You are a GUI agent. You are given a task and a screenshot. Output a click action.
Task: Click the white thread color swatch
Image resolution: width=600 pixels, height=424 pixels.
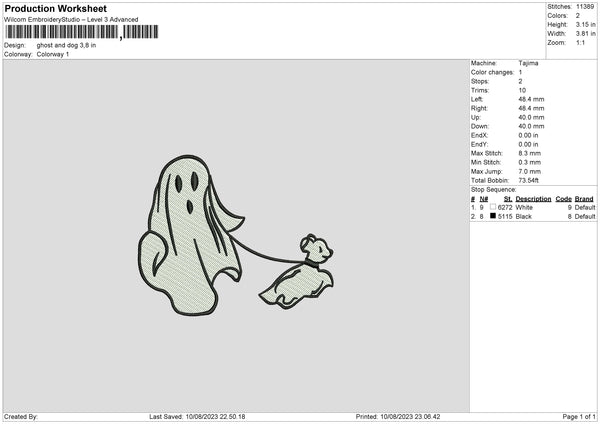tap(493, 207)
